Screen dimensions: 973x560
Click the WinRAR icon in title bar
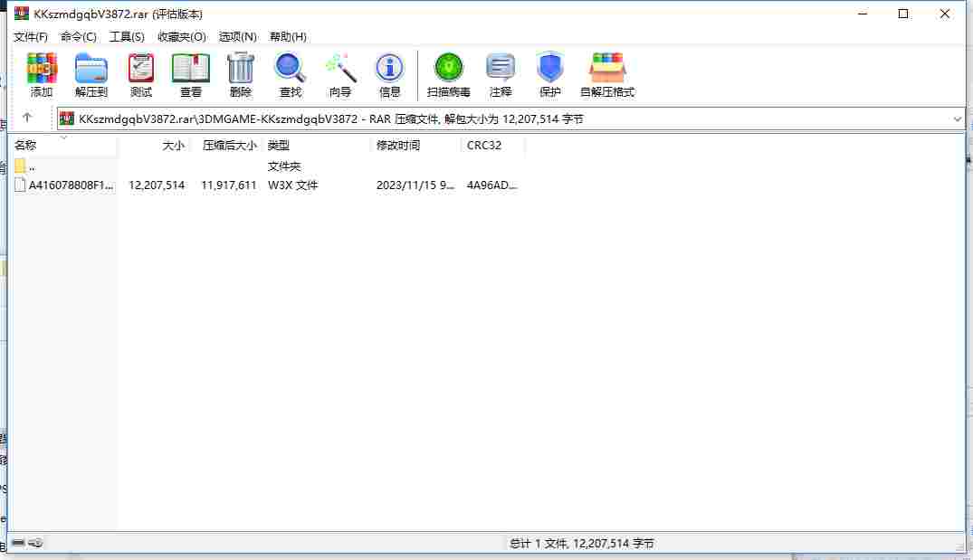click(22, 13)
